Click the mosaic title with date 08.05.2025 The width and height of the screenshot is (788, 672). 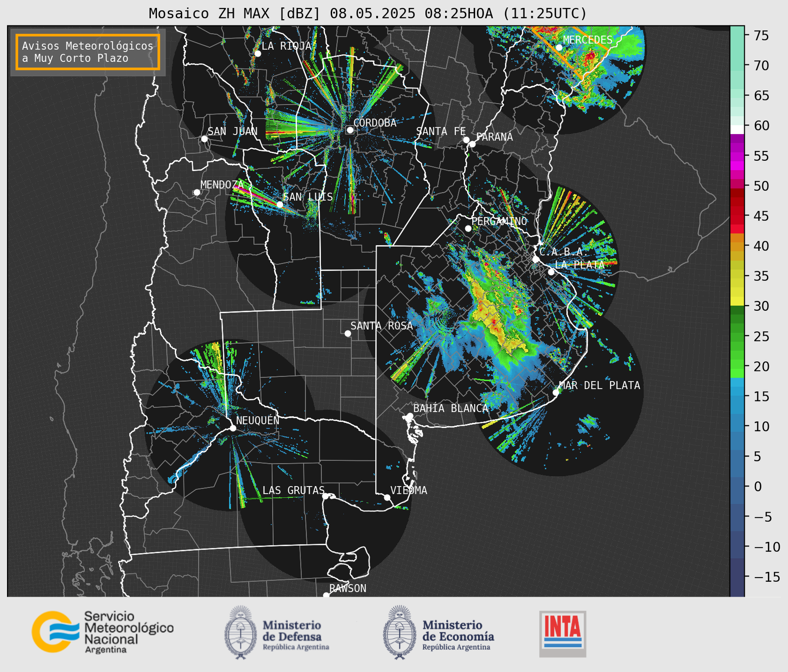tap(368, 14)
